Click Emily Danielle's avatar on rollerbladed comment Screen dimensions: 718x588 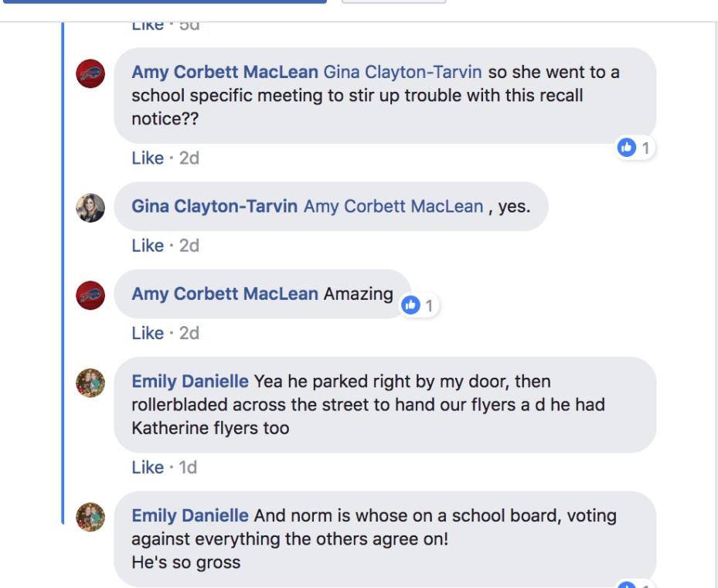90,382
